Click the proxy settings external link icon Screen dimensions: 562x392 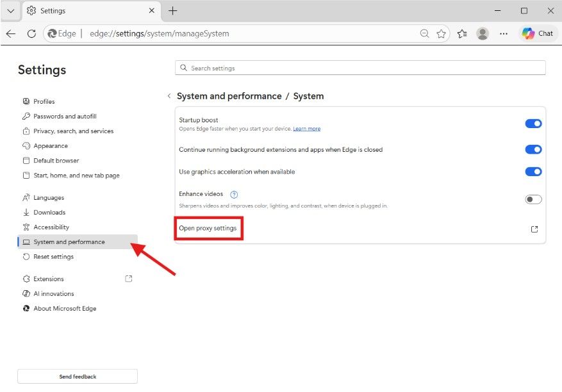click(534, 229)
